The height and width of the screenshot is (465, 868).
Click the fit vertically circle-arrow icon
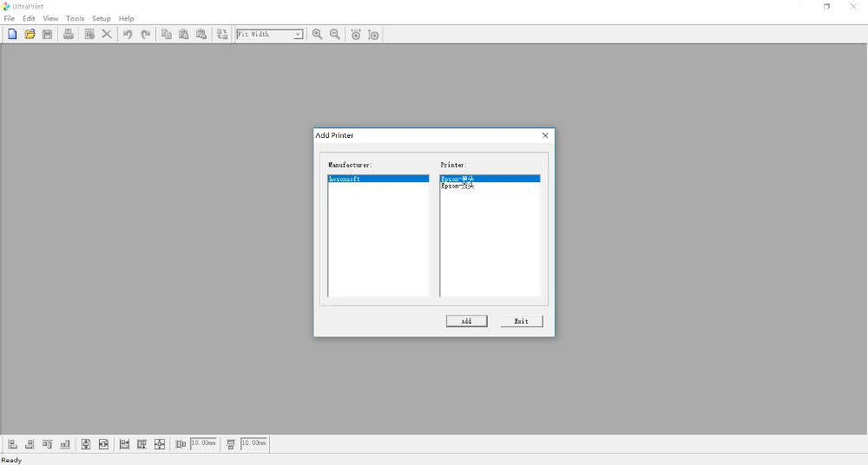pos(373,35)
